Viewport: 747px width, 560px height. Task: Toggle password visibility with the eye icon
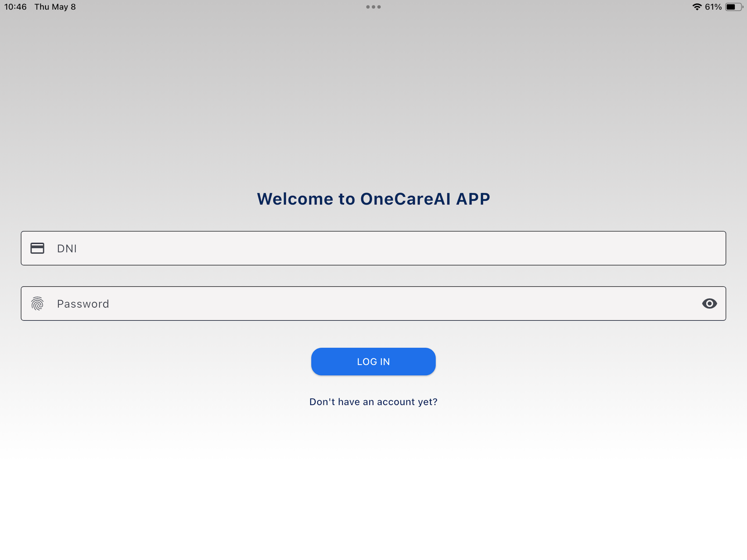click(x=709, y=303)
